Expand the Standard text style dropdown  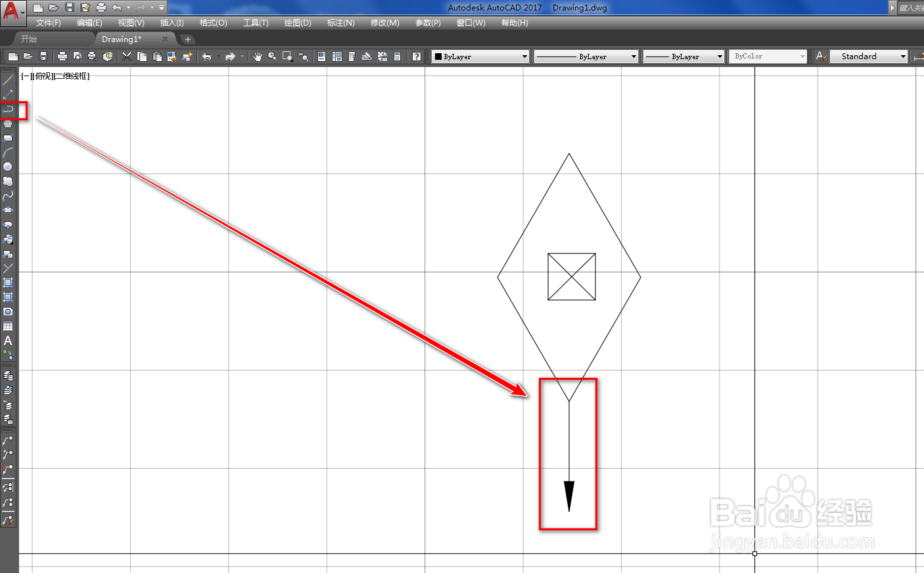tap(903, 57)
